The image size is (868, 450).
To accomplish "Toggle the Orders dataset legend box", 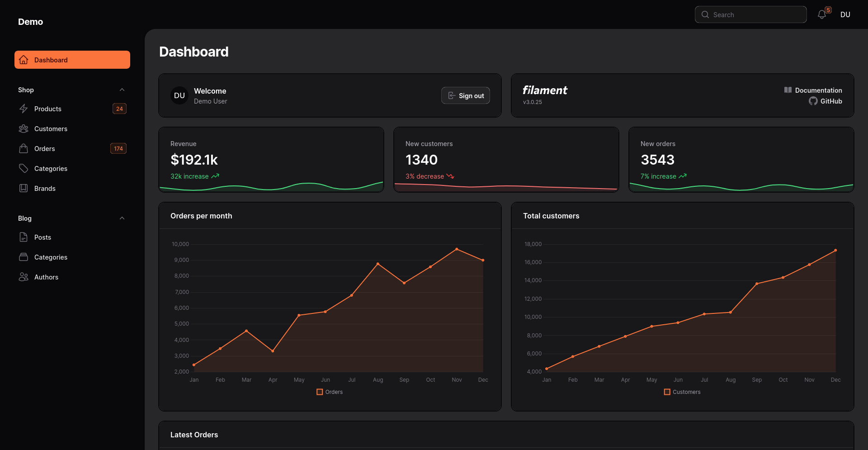I will pyautogui.click(x=320, y=392).
